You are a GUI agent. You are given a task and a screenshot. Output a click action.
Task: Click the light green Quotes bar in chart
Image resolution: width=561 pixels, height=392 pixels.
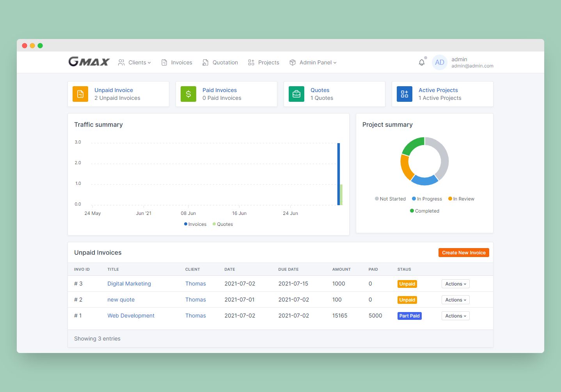coord(341,195)
